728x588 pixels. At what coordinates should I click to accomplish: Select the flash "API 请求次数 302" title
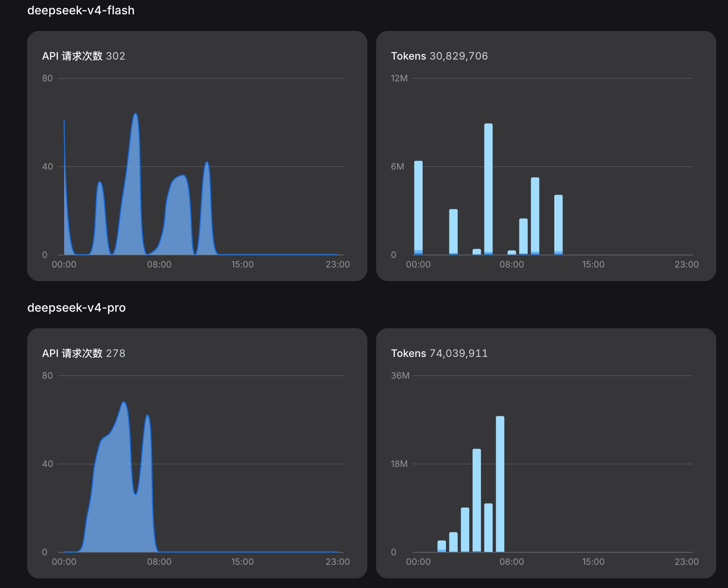click(84, 56)
